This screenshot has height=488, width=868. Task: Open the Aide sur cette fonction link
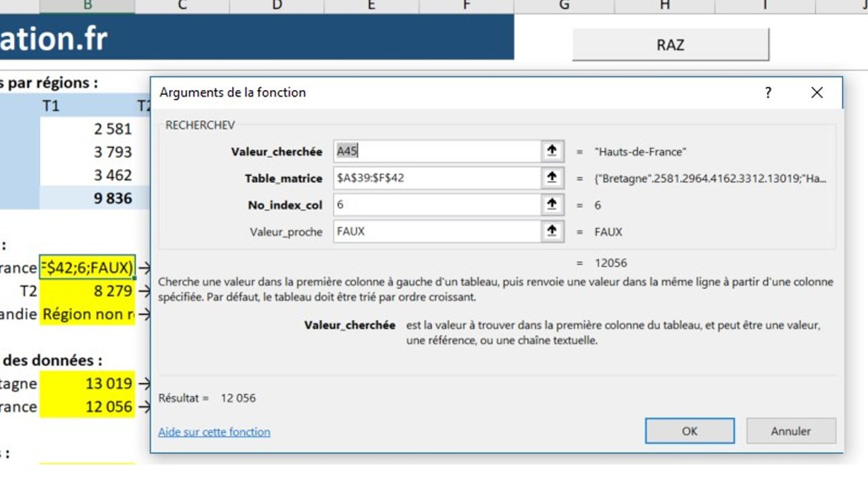click(214, 432)
